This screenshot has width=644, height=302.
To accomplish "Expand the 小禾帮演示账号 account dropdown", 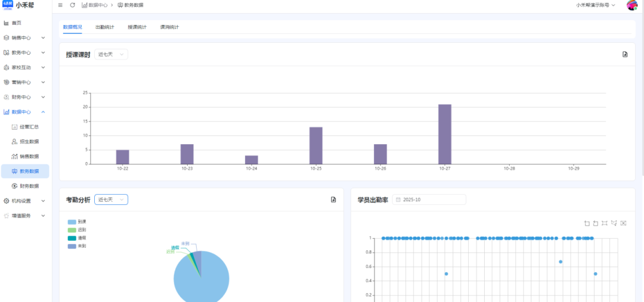I will click(x=596, y=5).
